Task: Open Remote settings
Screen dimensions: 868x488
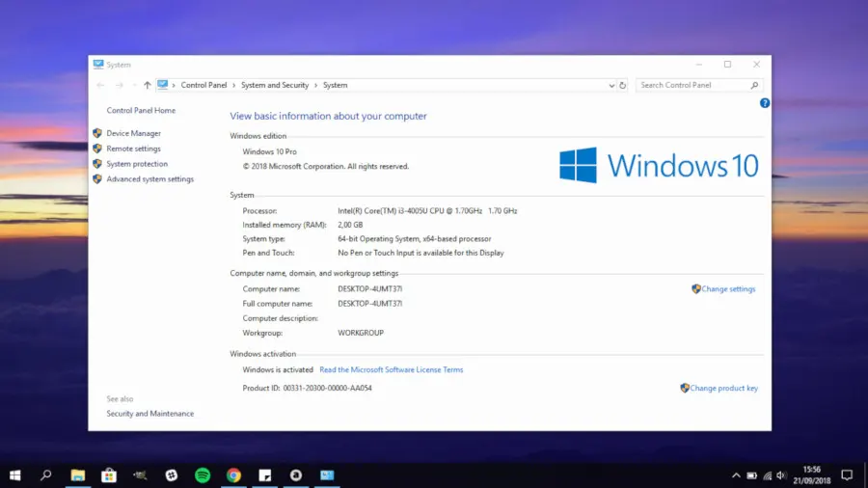Action: [x=133, y=149]
